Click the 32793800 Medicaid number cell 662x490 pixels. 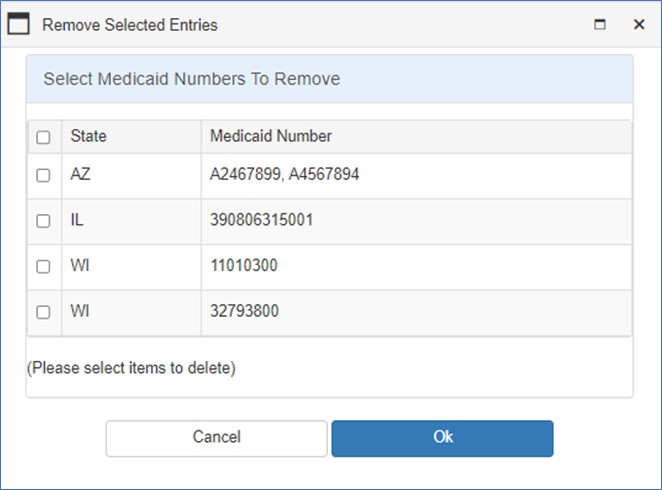pos(416,313)
